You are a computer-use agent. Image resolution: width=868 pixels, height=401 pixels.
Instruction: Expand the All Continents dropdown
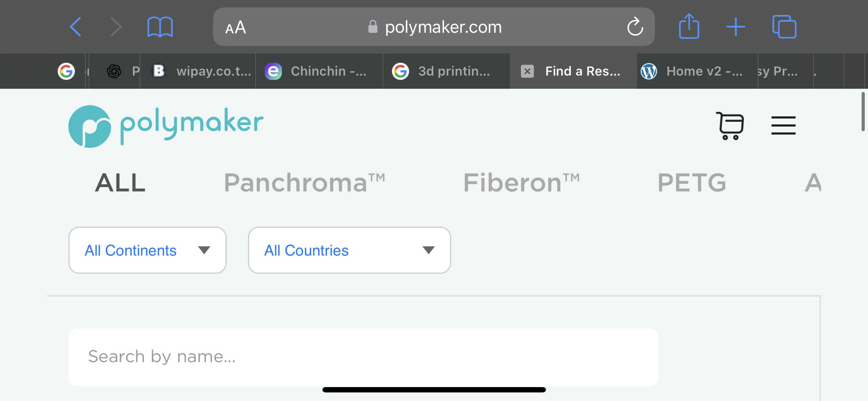[x=148, y=250]
